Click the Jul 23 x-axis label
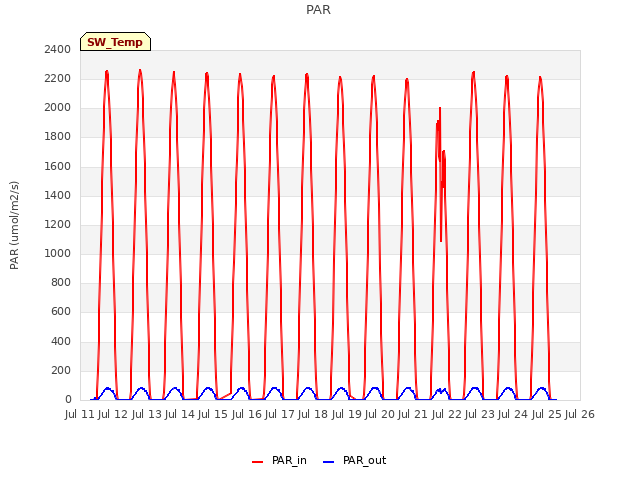The width and height of the screenshot is (640, 480). 480,414
